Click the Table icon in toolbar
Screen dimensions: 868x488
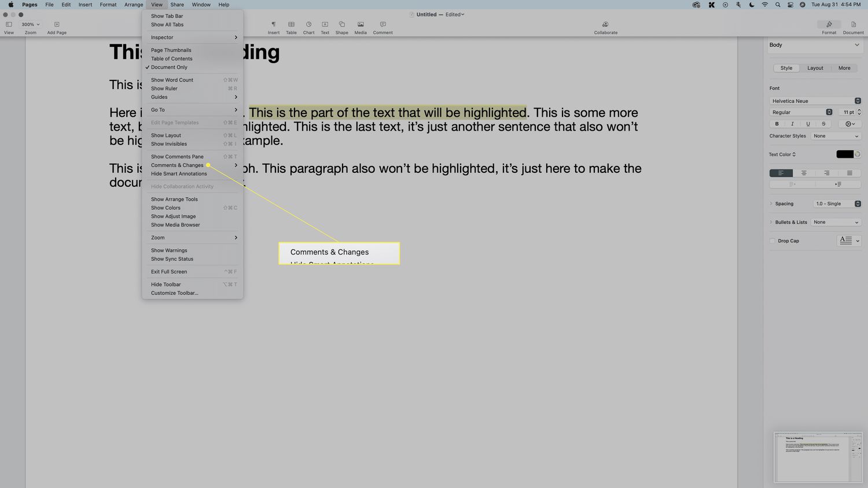[291, 25]
